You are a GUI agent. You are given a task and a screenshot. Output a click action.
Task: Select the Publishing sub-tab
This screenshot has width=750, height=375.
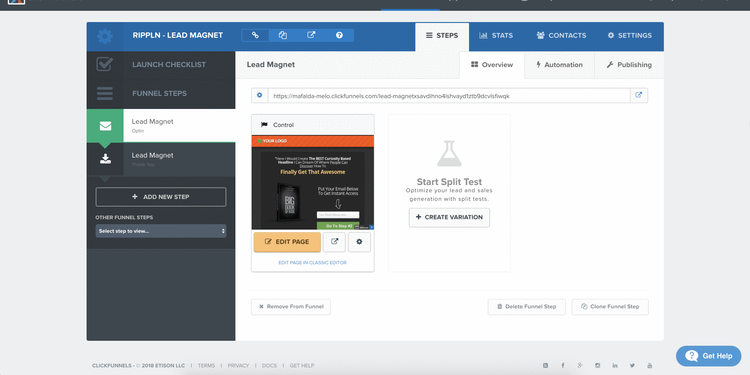pyautogui.click(x=629, y=65)
